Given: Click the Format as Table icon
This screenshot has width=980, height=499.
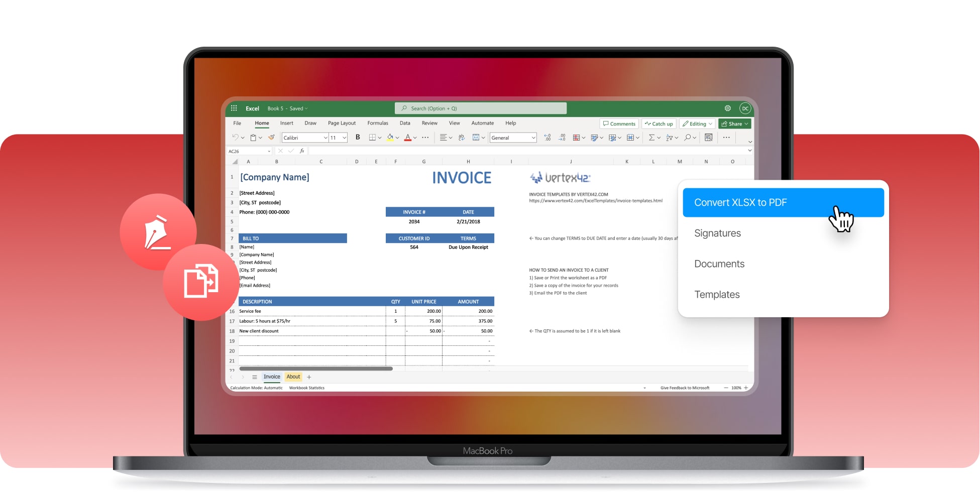Looking at the screenshot, I should click(x=594, y=138).
